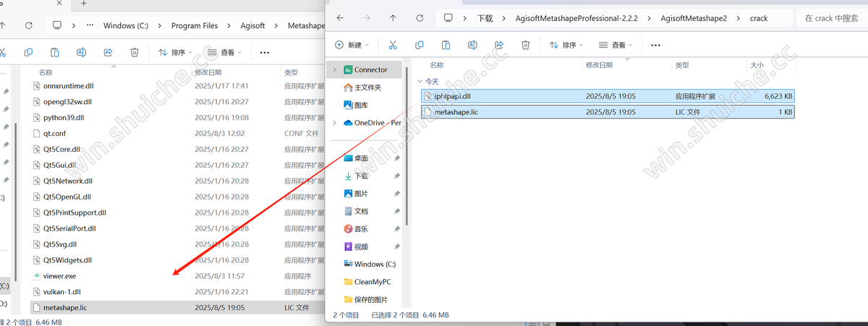868x326 pixels.
Task: Open 主文件夹 in the navigation pane
Action: point(367,87)
